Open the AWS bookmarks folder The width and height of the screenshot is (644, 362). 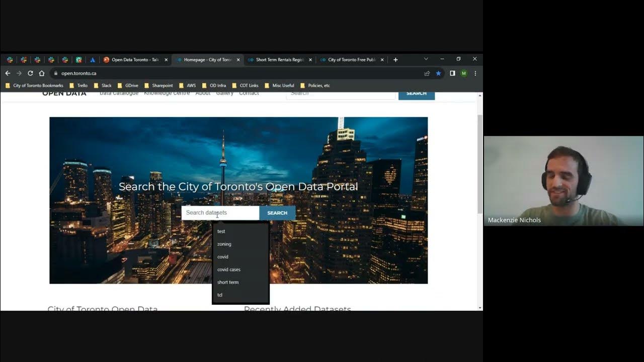tap(187, 85)
